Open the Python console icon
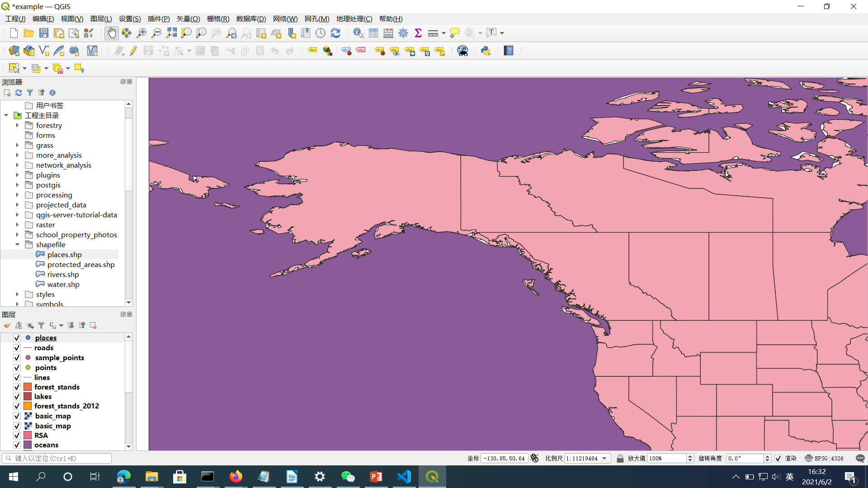This screenshot has width=868, height=488. [x=486, y=51]
